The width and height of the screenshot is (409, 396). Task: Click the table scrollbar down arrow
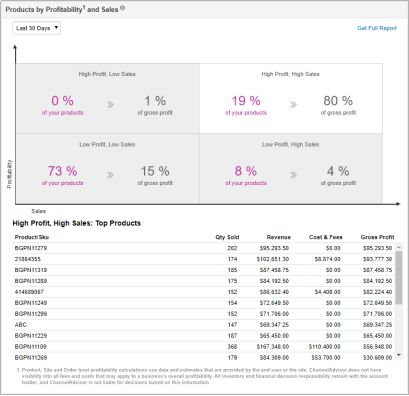click(x=399, y=355)
